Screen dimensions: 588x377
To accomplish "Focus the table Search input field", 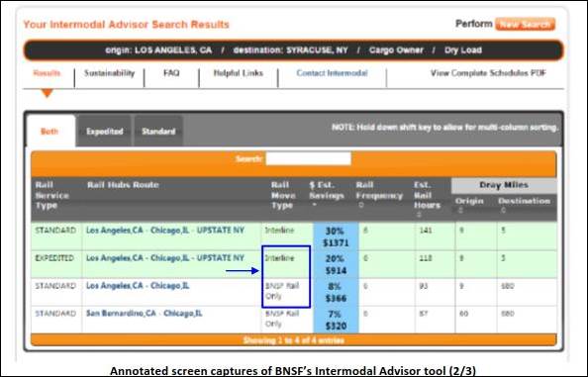I will pos(308,158).
